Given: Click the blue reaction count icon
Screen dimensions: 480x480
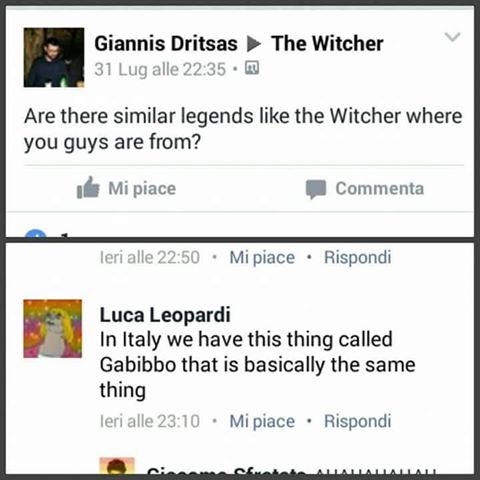Looking at the screenshot, I should 36,233.
